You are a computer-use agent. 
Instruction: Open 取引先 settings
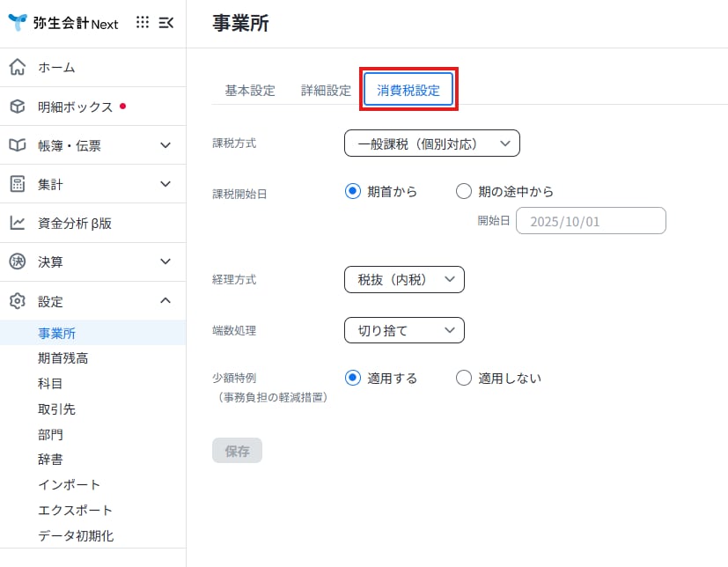click(x=56, y=409)
